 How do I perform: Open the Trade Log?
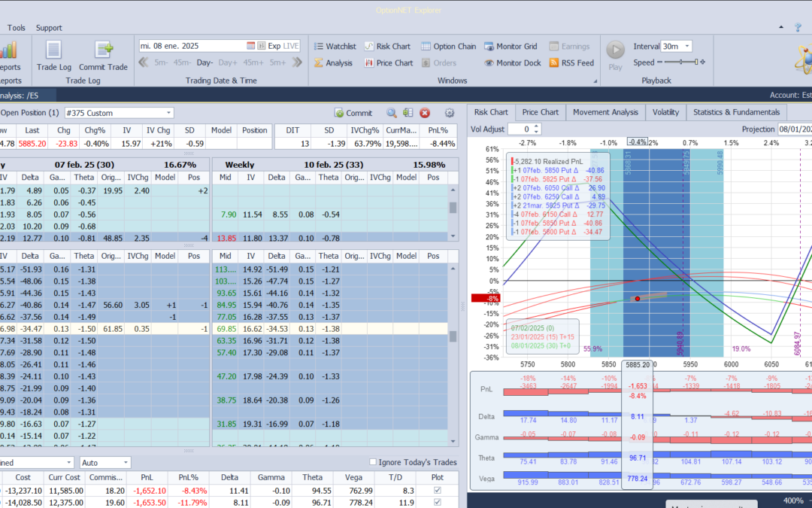54,56
